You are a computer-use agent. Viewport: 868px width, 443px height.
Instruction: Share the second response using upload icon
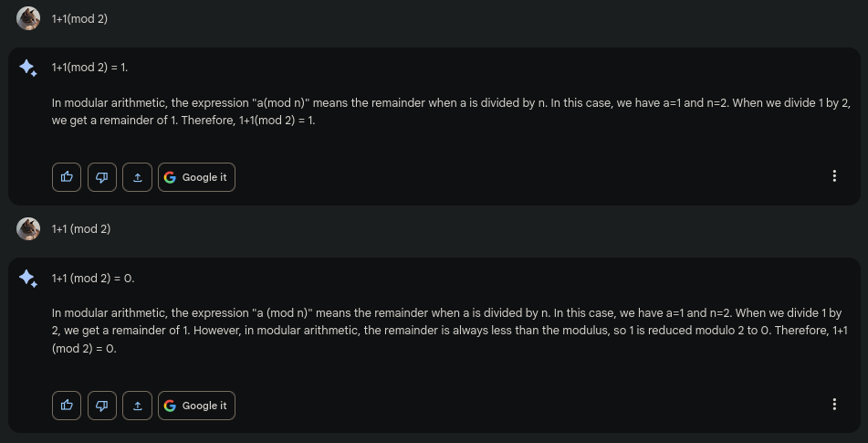pyautogui.click(x=137, y=406)
